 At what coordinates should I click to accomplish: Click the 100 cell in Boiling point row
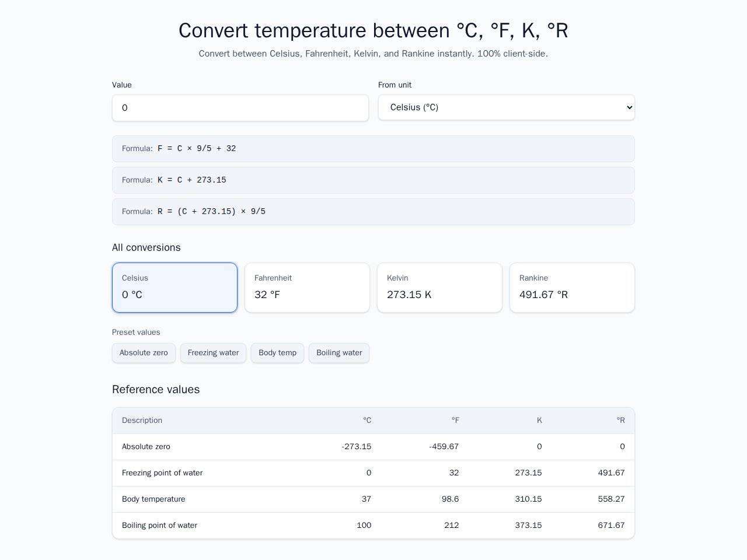364,526
